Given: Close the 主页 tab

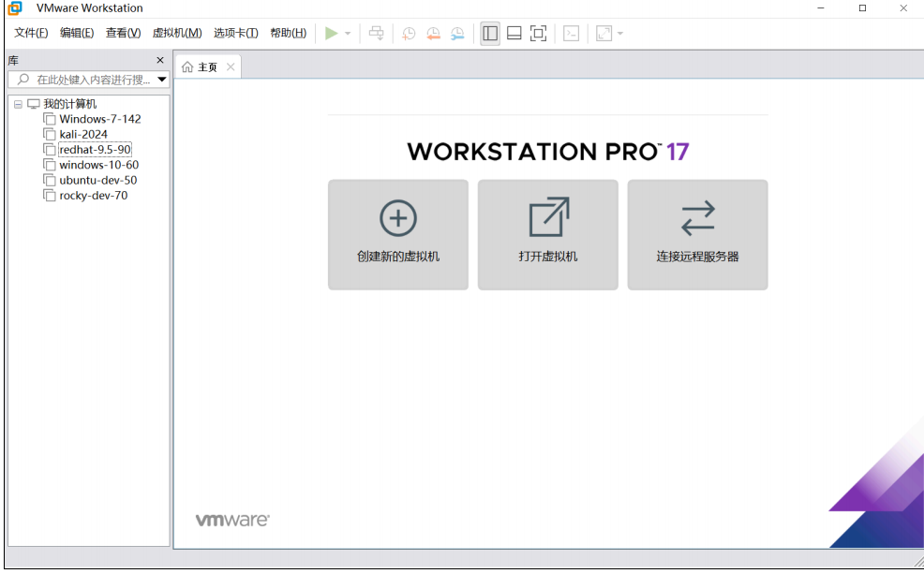Looking at the screenshot, I should point(231,67).
